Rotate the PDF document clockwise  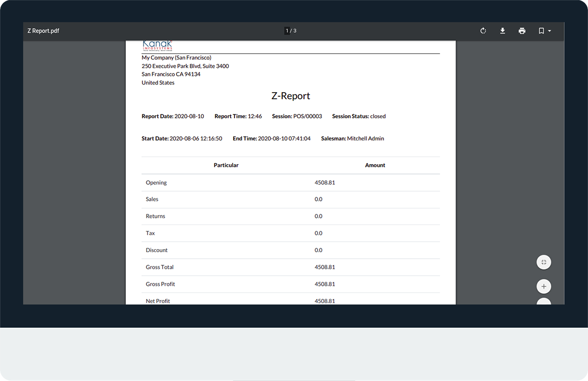point(483,31)
